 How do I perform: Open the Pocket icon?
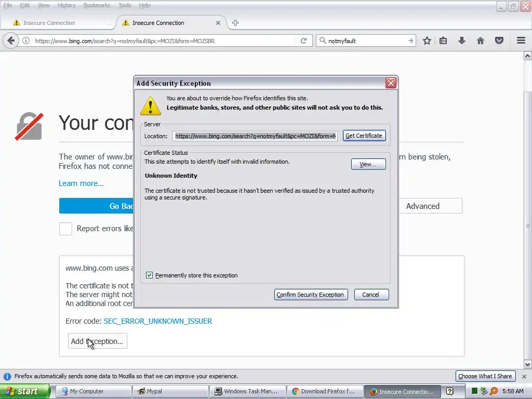pos(499,41)
